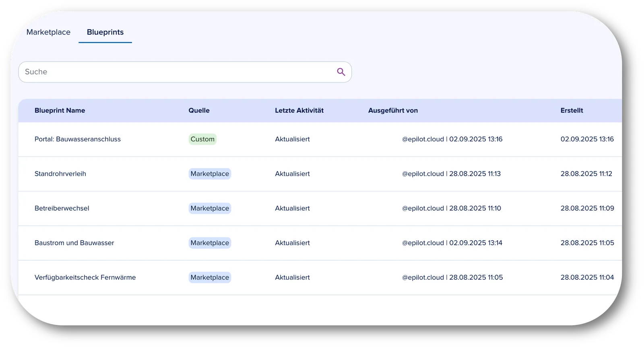Switch to the Marketplace tab
Viewport: 644px width, 347px height.
[x=48, y=32]
